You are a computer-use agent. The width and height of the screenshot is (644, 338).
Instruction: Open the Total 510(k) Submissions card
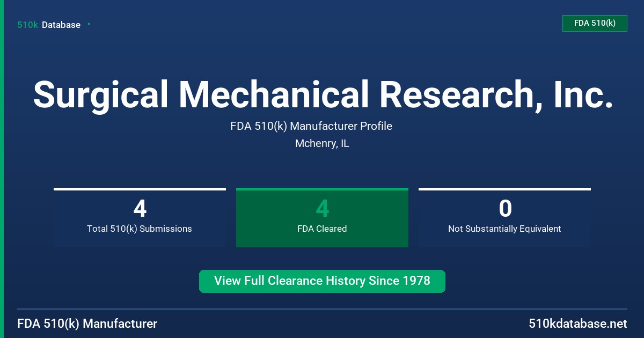click(x=140, y=217)
